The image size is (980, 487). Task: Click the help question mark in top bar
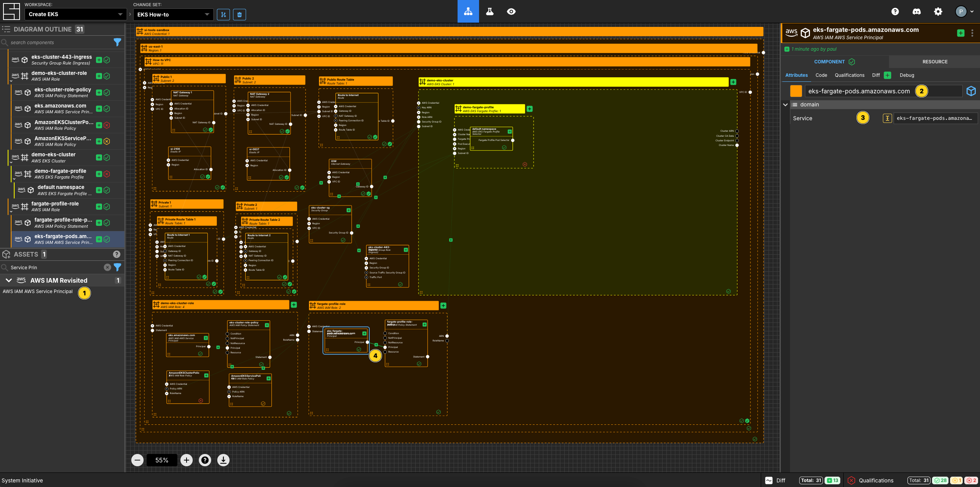point(895,12)
